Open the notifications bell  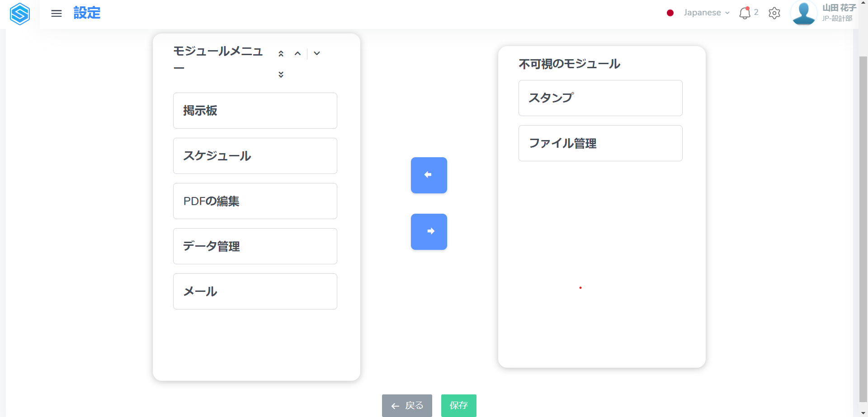point(745,13)
